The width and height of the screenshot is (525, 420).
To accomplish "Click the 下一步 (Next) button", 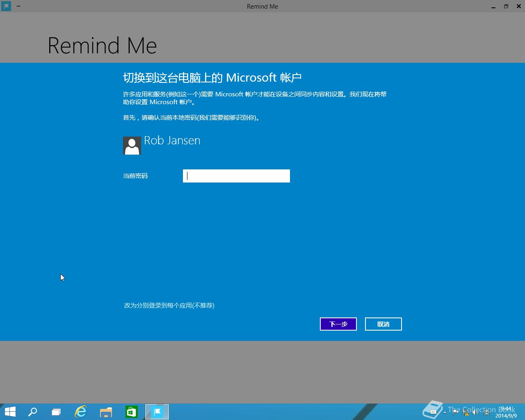I will click(338, 324).
